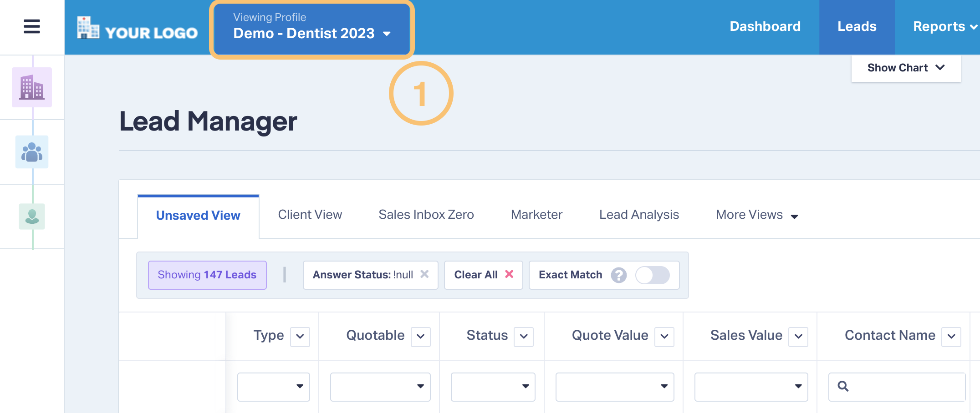The image size is (980, 413).
Task: Open the Sales Value column header menu
Action: point(798,337)
